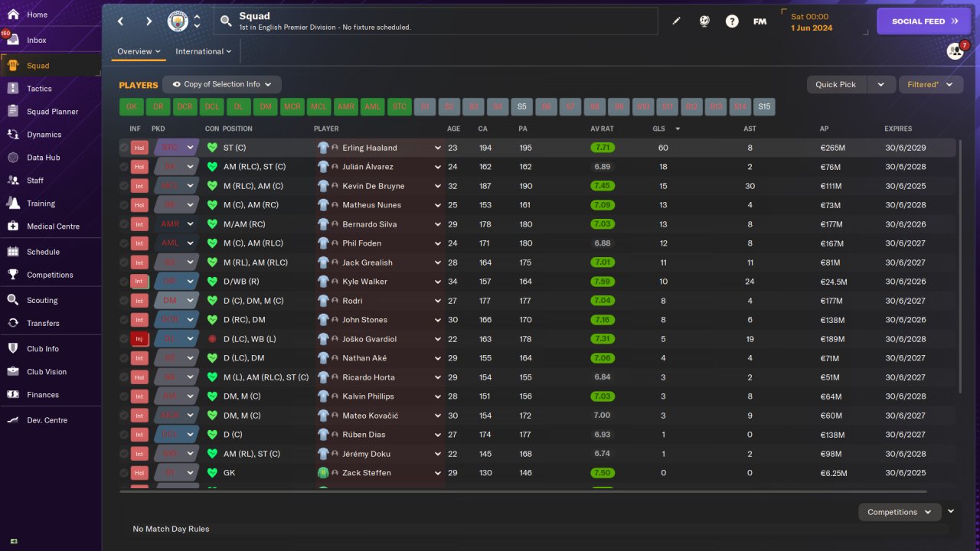980x551 pixels.
Task: Open the Transfers section
Action: 43,324
